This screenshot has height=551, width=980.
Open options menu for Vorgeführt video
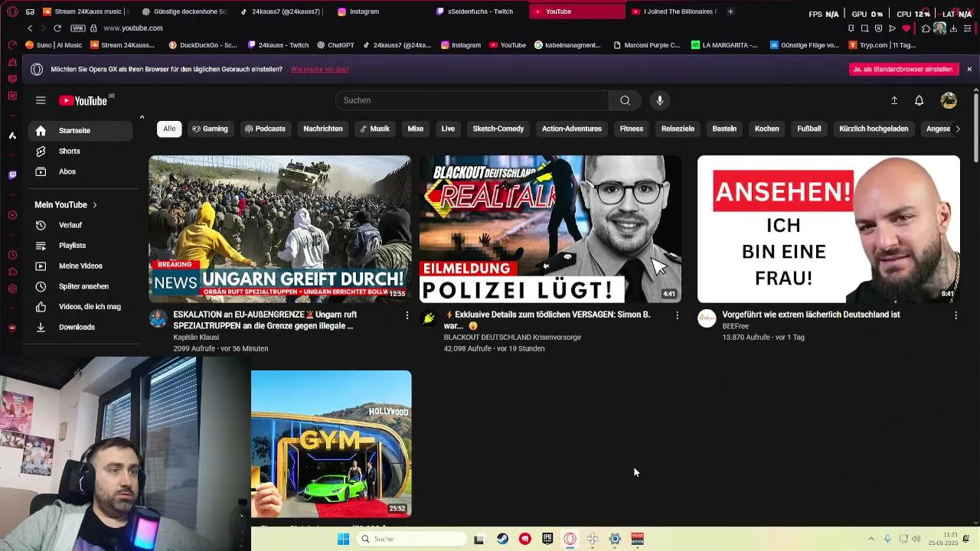pos(955,315)
